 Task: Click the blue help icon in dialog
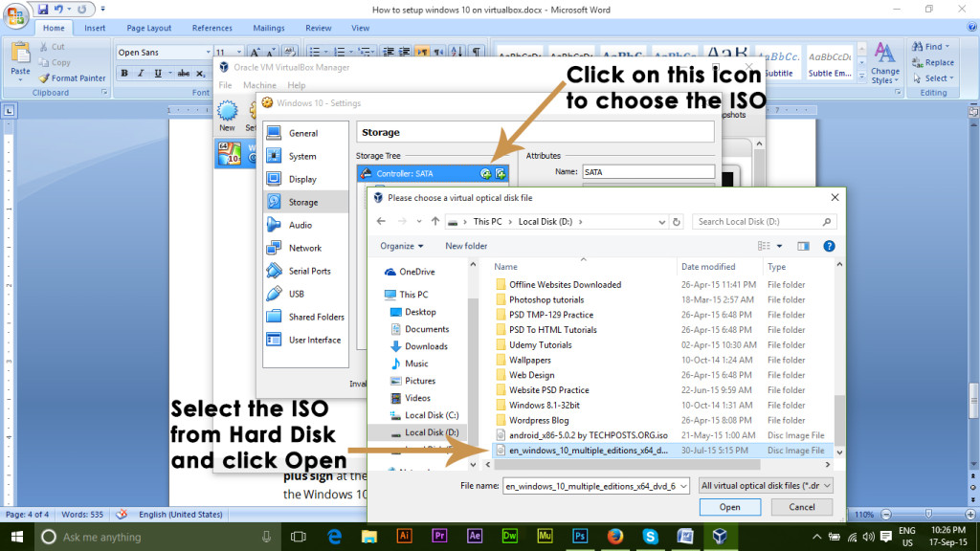point(829,246)
